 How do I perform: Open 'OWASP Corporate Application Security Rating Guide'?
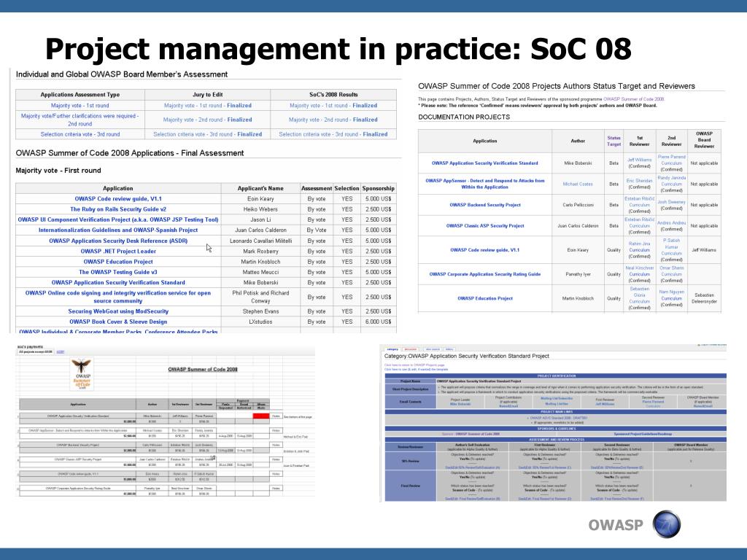pyautogui.click(x=485, y=274)
